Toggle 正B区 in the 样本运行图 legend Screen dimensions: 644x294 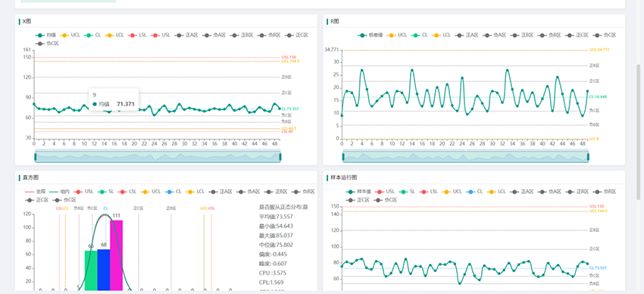point(577,192)
